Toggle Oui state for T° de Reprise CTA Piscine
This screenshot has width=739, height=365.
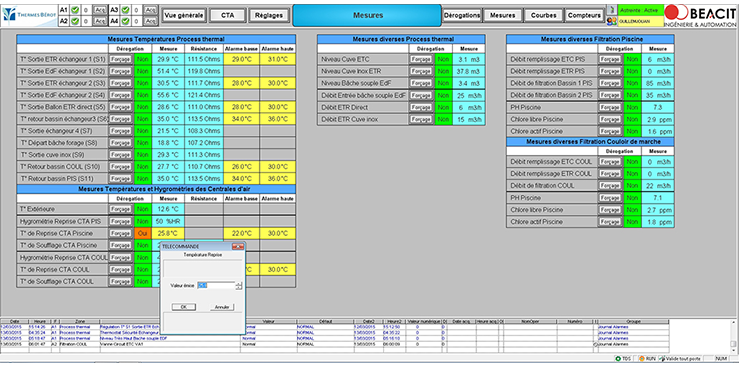click(x=143, y=233)
